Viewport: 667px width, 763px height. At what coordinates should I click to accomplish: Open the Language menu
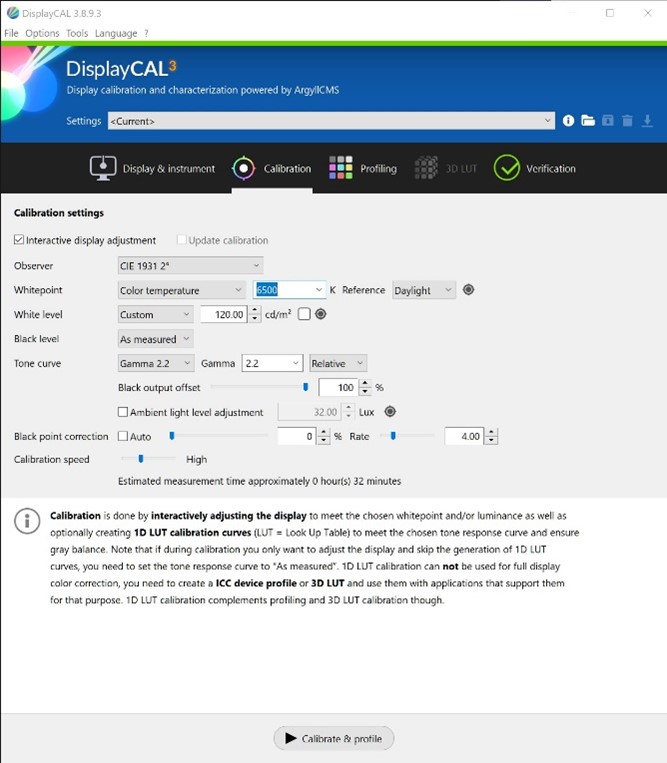click(116, 33)
